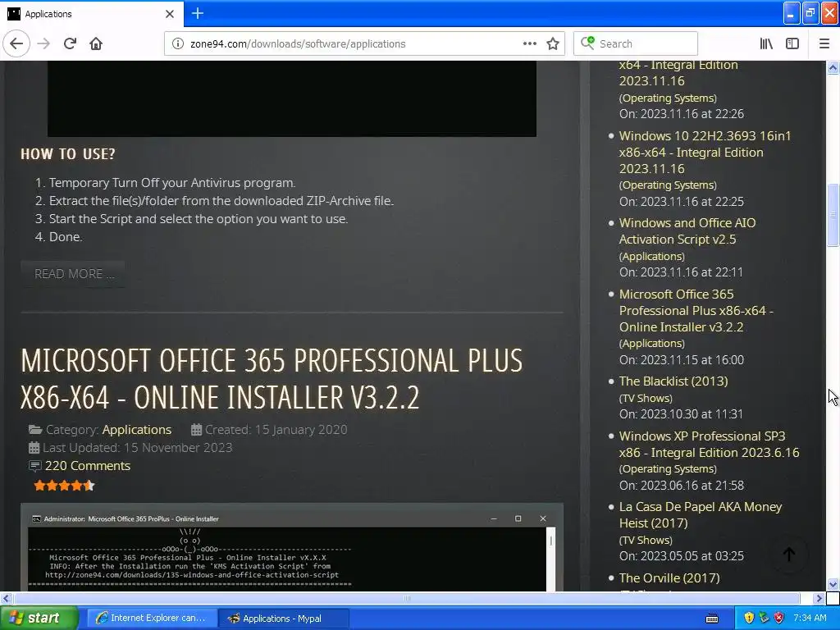Focus the browser Search box

[636, 43]
